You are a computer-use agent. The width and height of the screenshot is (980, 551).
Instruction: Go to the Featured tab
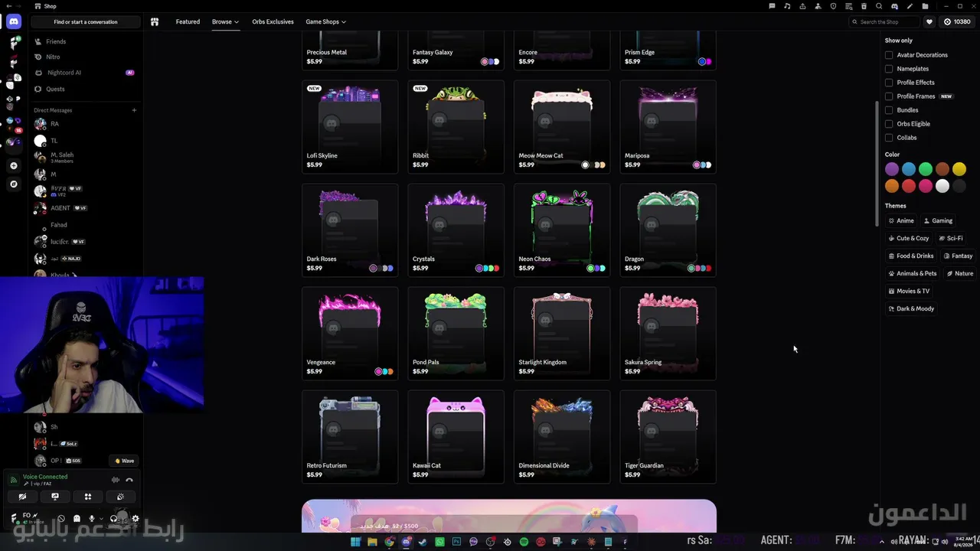pyautogui.click(x=188, y=21)
